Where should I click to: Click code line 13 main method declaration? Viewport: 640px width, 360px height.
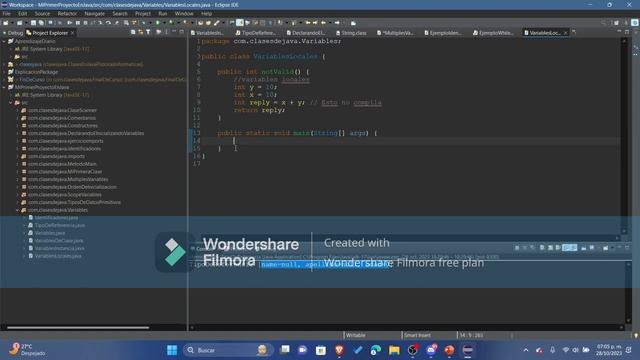(297, 133)
